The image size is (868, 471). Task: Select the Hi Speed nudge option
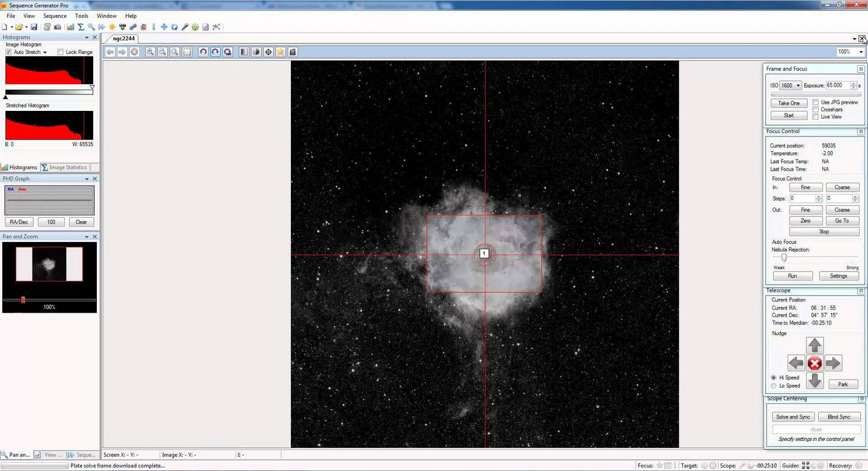[x=774, y=377]
